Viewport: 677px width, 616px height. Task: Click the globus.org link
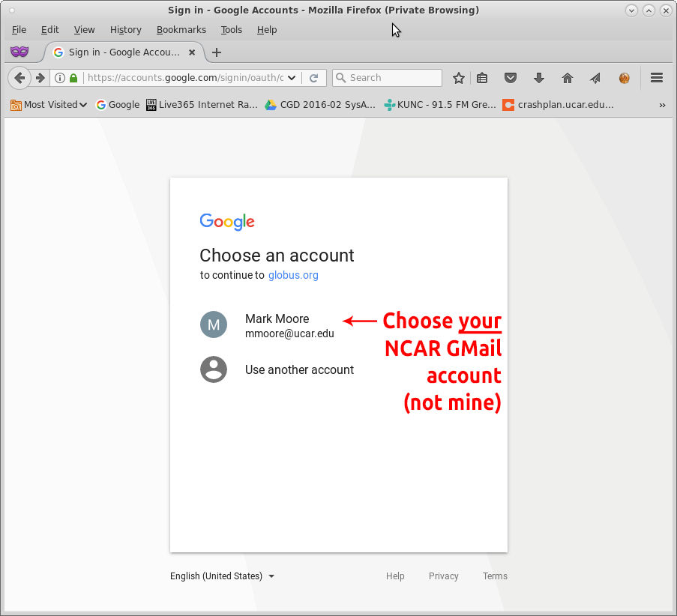(x=293, y=275)
